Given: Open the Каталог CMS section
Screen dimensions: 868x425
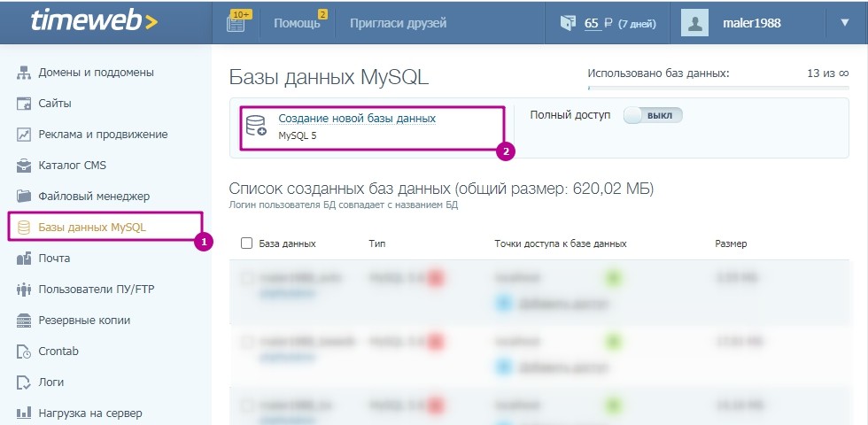Looking at the screenshot, I should (72, 166).
